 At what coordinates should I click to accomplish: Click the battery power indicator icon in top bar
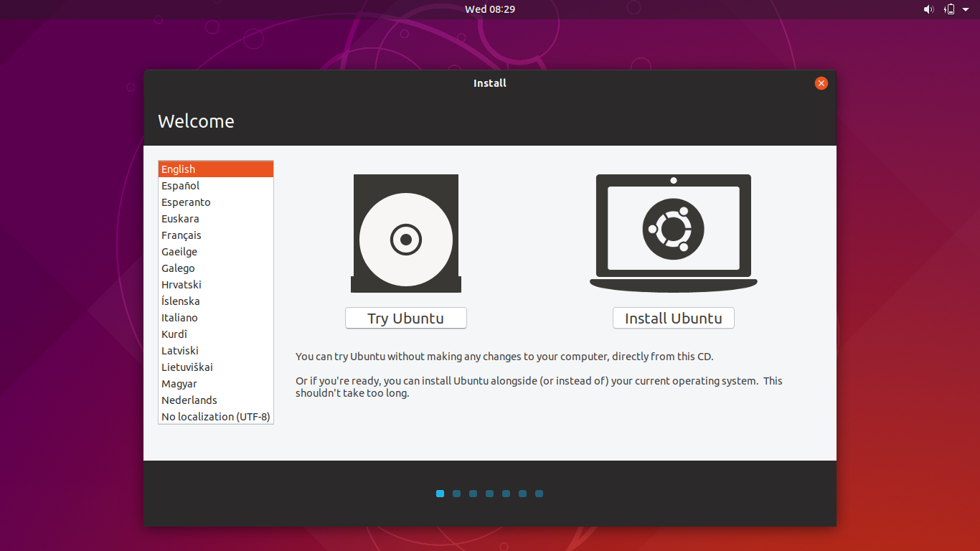tap(949, 9)
